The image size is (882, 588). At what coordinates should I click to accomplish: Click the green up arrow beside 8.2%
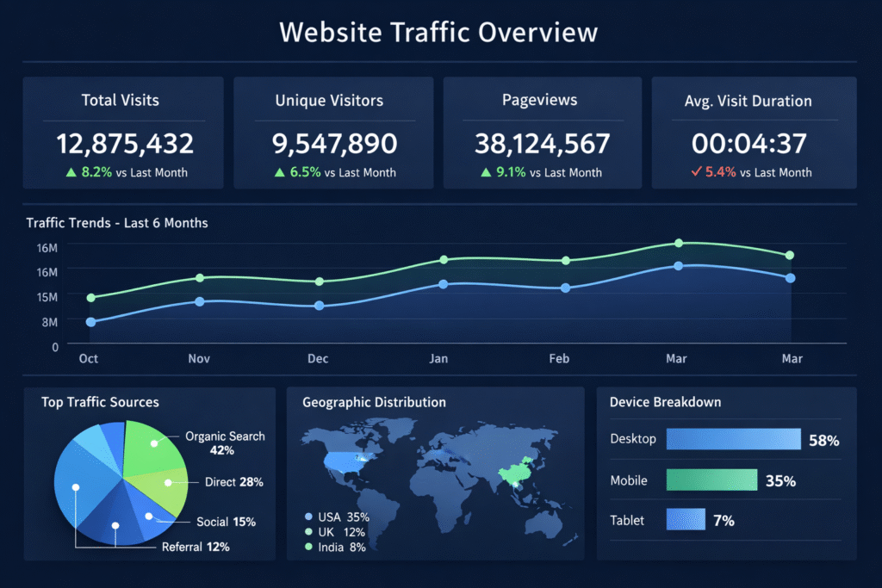[71, 172]
